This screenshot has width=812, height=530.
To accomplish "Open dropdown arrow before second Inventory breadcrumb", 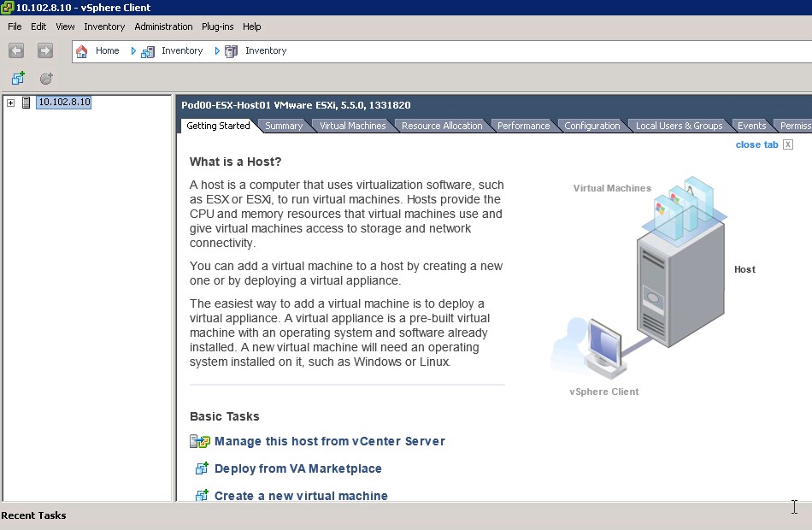I will click(x=217, y=51).
